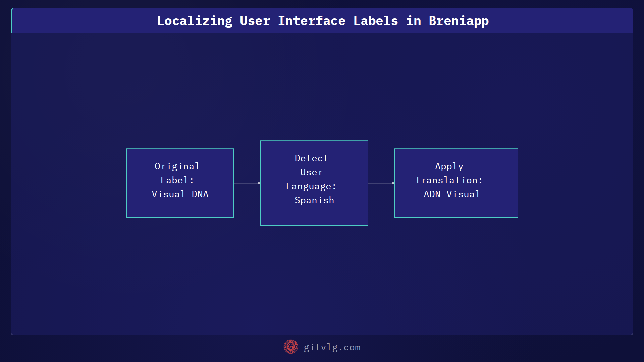Click the title 'Localizing User Interface Labels in Breniapp'
Viewport: 644px width, 362px height.
[x=323, y=21]
